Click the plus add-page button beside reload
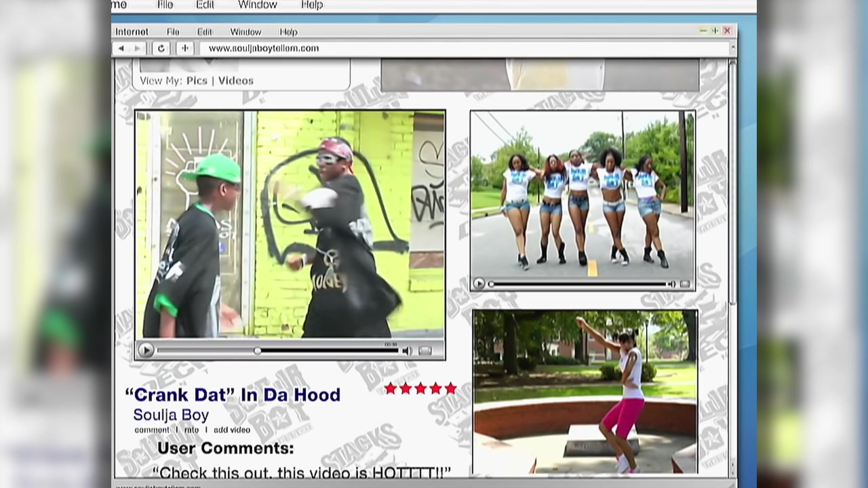The height and width of the screenshot is (488, 868). (184, 48)
